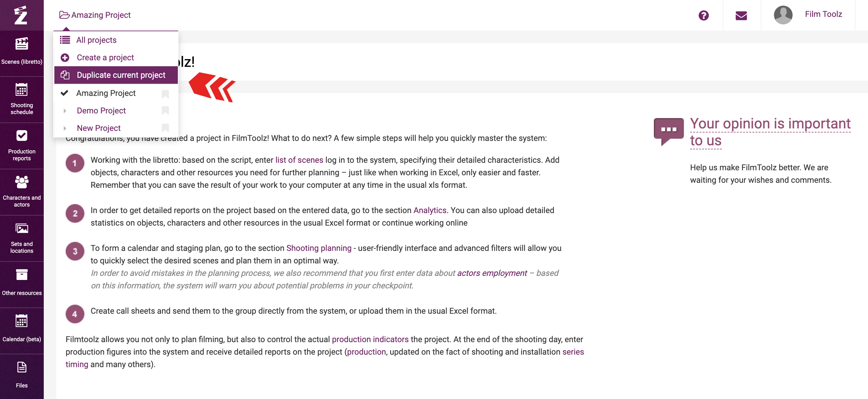
Task: Open 'Your opinion is important to us' link
Action: pos(770,132)
